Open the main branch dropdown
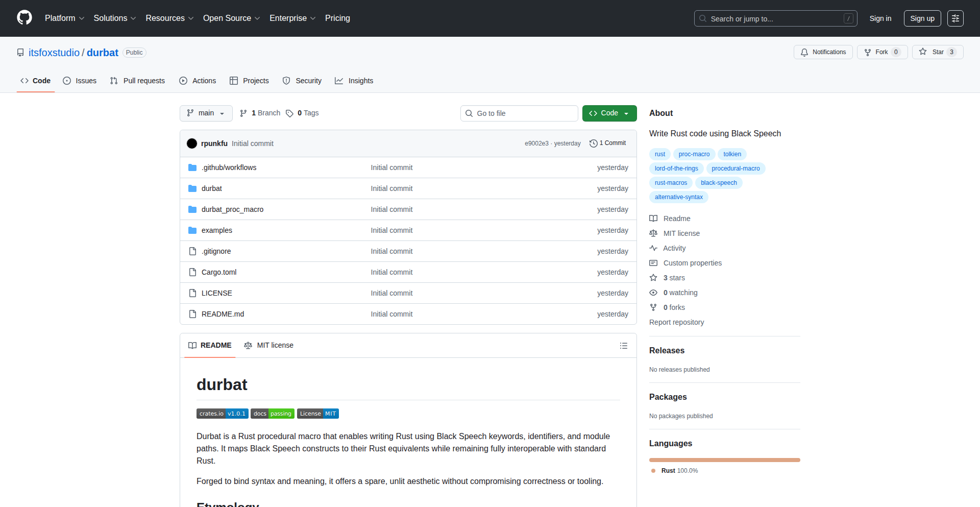The image size is (980, 507). pos(206,113)
